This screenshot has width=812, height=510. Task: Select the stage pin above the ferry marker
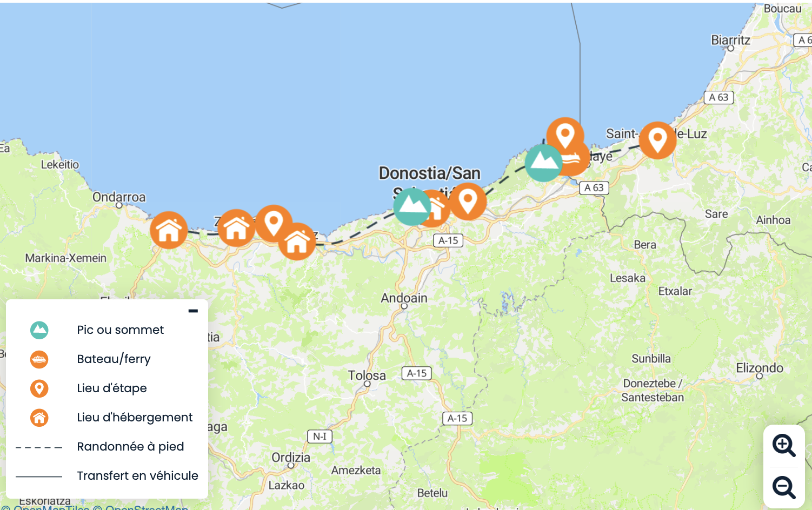tap(565, 135)
